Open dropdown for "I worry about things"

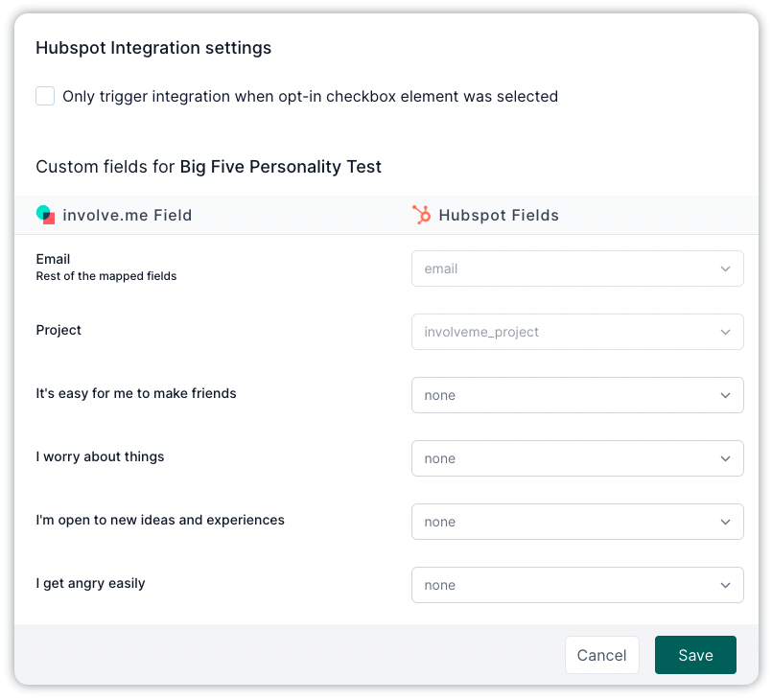[x=577, y=458]
